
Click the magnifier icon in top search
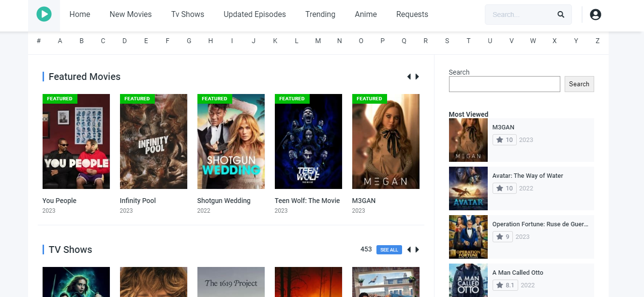(x=561, y=15)
